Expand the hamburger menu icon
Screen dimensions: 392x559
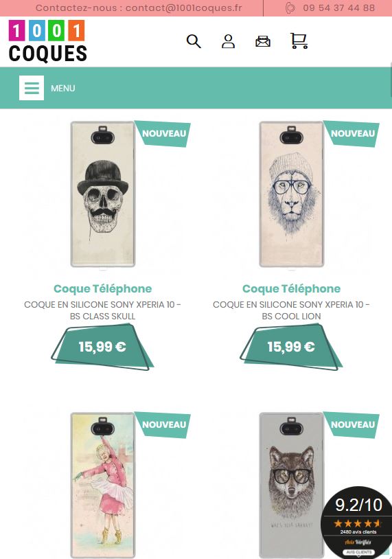point(32,88)
